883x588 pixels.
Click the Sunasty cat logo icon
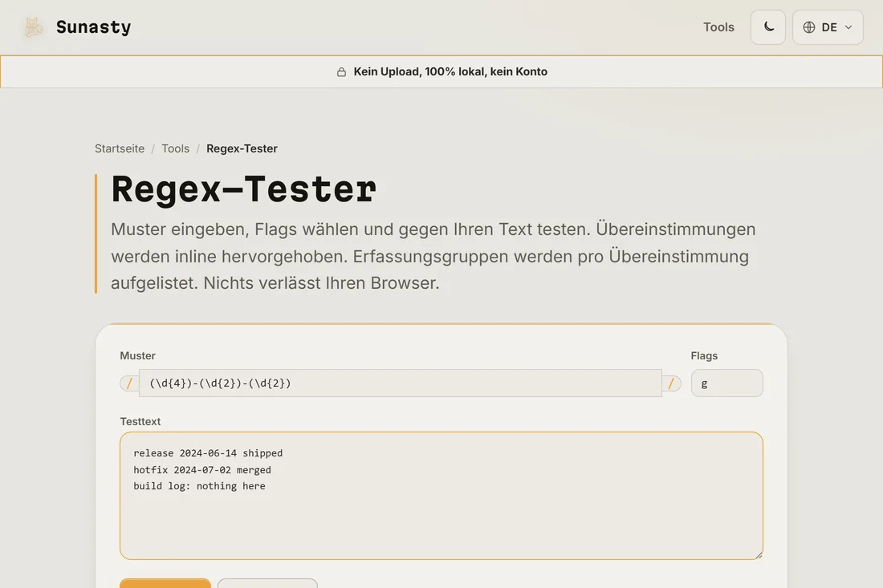pos(33,27)
